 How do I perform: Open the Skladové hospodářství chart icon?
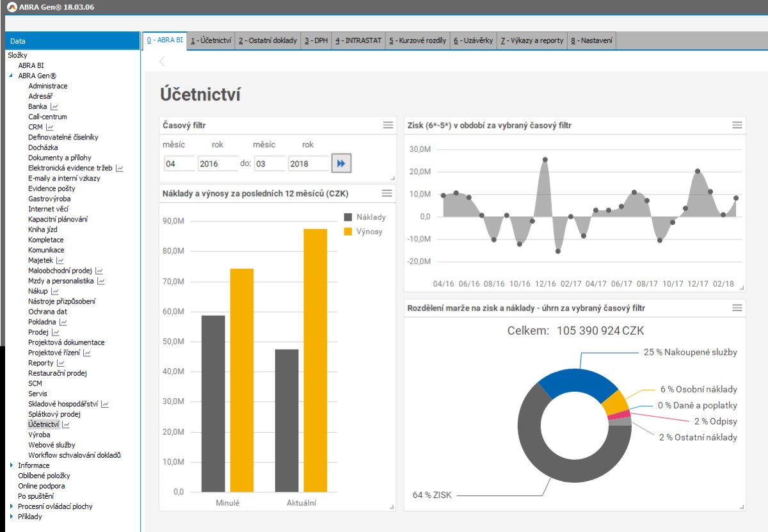[105, 404]
